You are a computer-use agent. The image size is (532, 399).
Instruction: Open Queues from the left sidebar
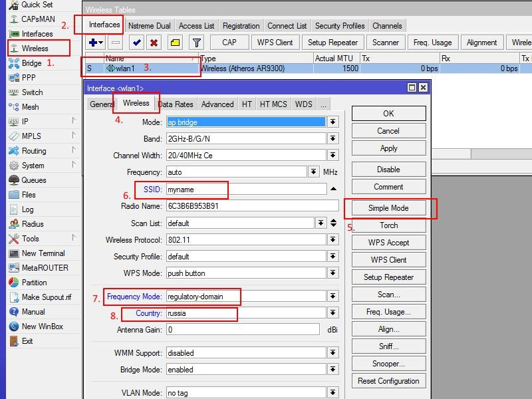tap(34, 180)
